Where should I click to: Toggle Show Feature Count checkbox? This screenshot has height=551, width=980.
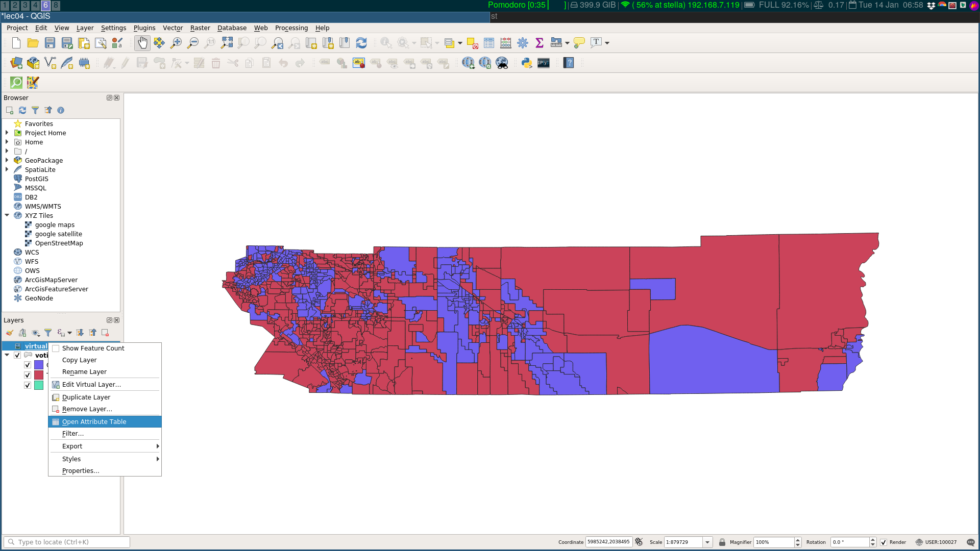tap(56, 349)
